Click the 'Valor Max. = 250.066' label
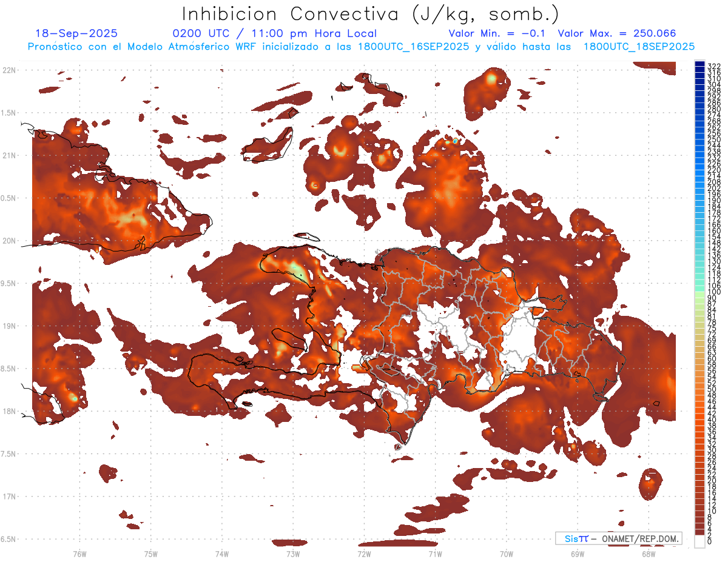 [616, 34]
